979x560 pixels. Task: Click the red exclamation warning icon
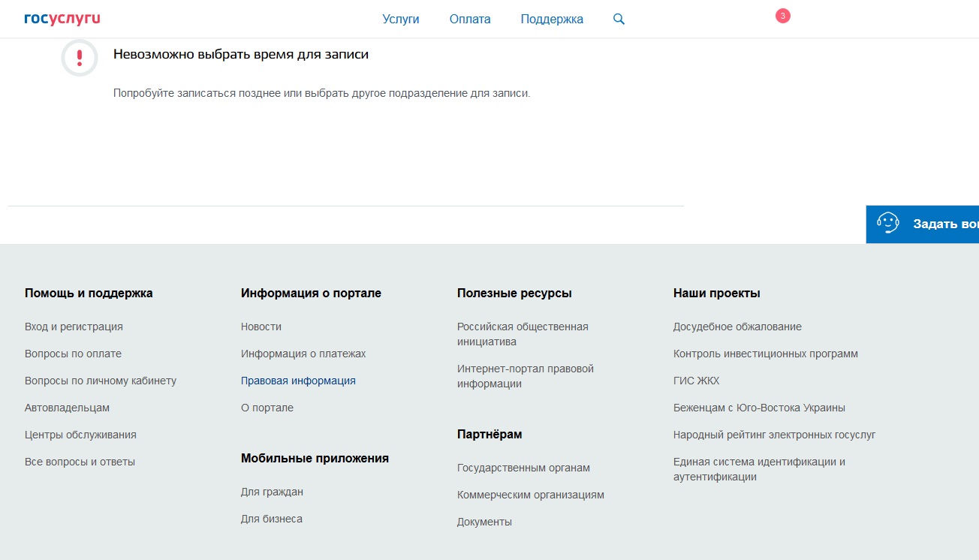pyautogui.click(x=80, y=57)
